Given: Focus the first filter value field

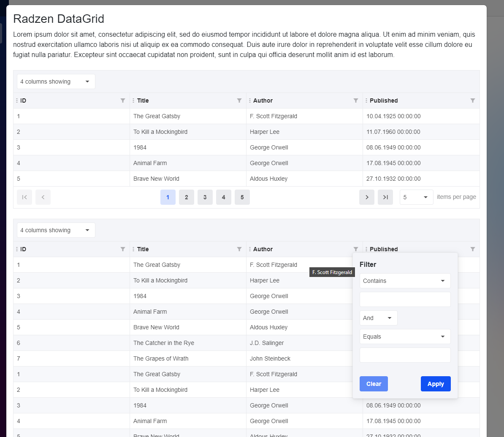Looking at the screenshot, I should tap(405, 299).
